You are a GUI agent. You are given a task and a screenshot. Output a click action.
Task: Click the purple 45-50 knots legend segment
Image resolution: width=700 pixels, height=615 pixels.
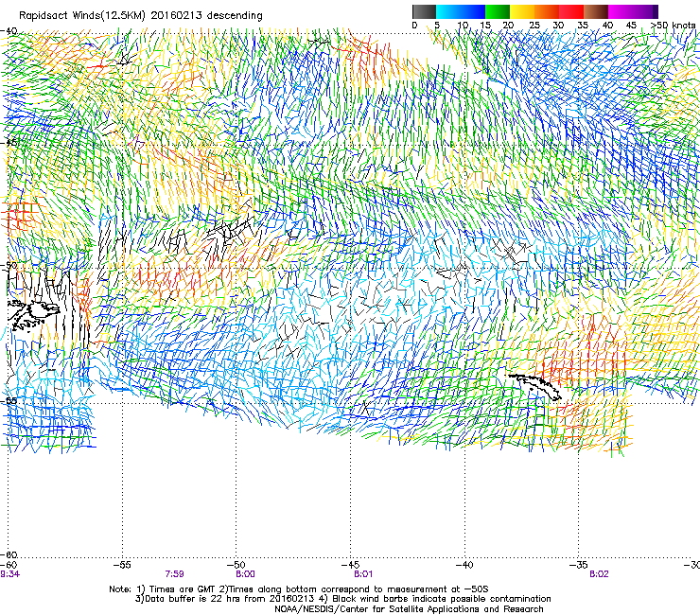click(645, 11)
